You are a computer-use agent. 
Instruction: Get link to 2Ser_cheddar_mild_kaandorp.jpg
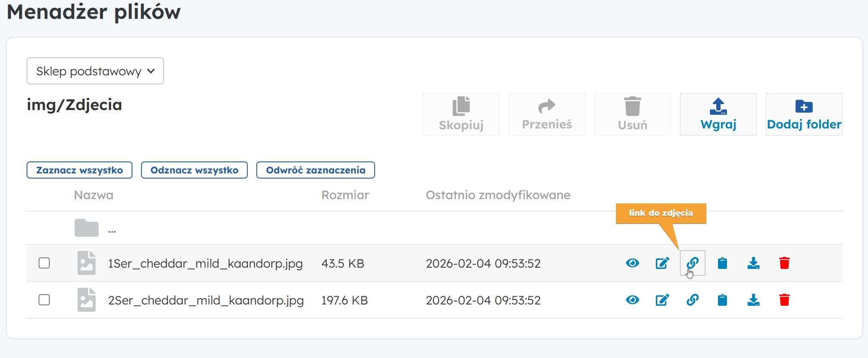pyautogui.click(x=692, y=300)
